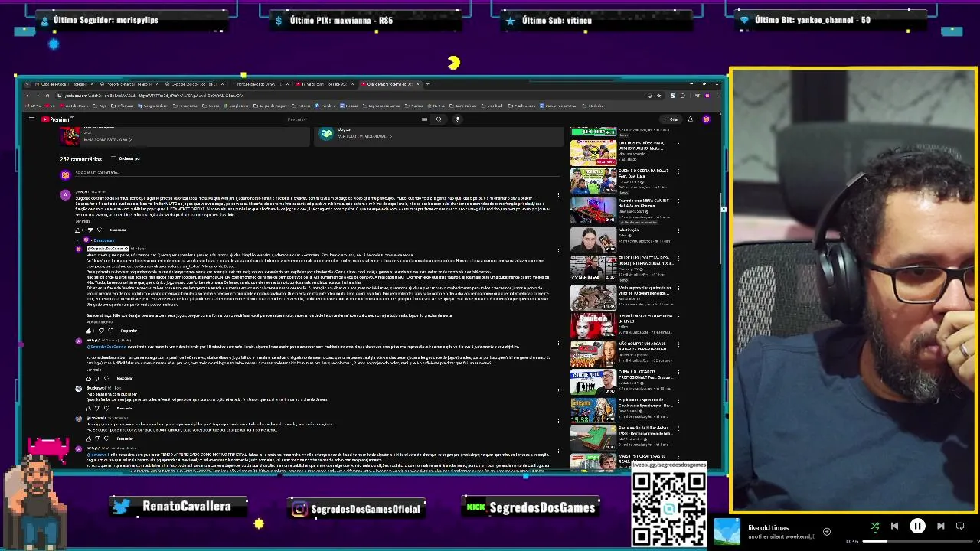The width and height of the screenshot is (980, 551).
Task: Collapse reply with Mostrar menos
Action: click(x=100, y=322)
